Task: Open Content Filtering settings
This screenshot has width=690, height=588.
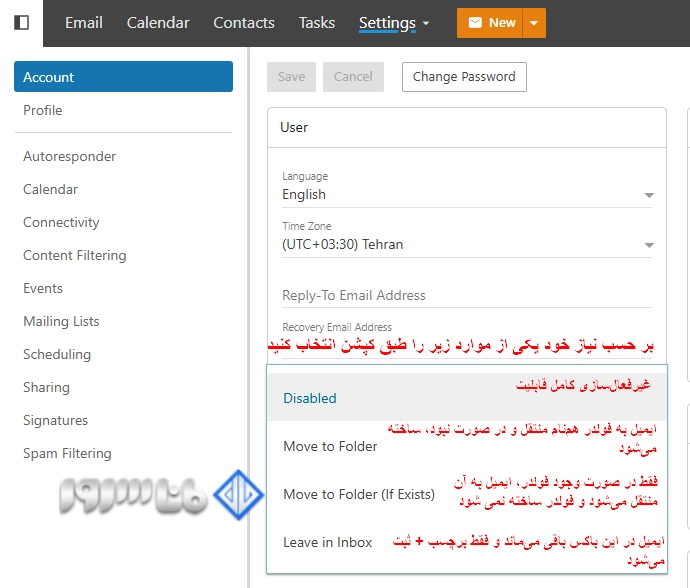Action: tap(75, 255)
